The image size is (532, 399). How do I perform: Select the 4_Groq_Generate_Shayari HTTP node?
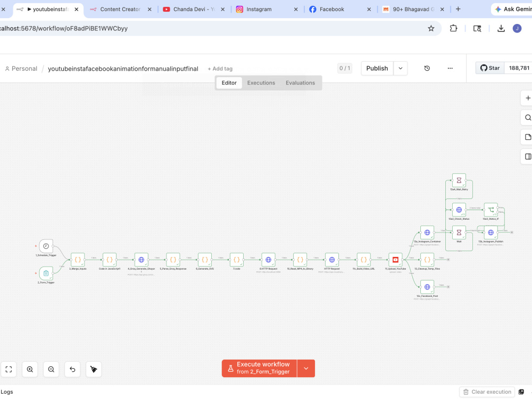141,260
